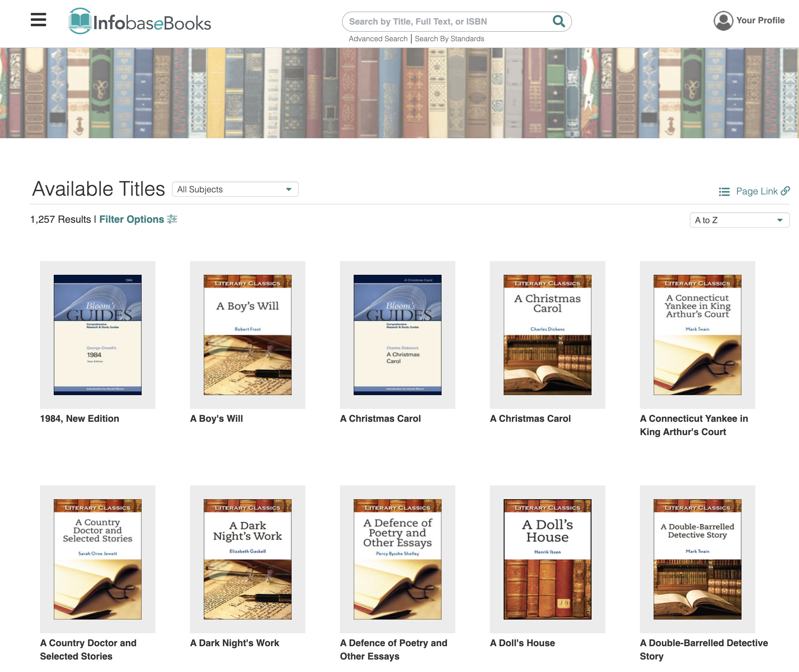Click the Your Profile label
This screenshot has height=672, width=799.
pos(760,20)
